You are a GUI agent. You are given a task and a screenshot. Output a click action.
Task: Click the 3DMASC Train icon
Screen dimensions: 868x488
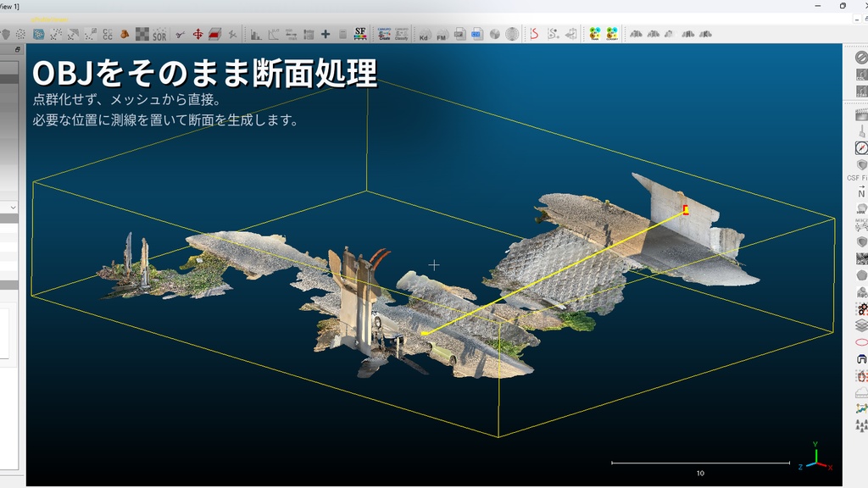click(x=594, y=34)
